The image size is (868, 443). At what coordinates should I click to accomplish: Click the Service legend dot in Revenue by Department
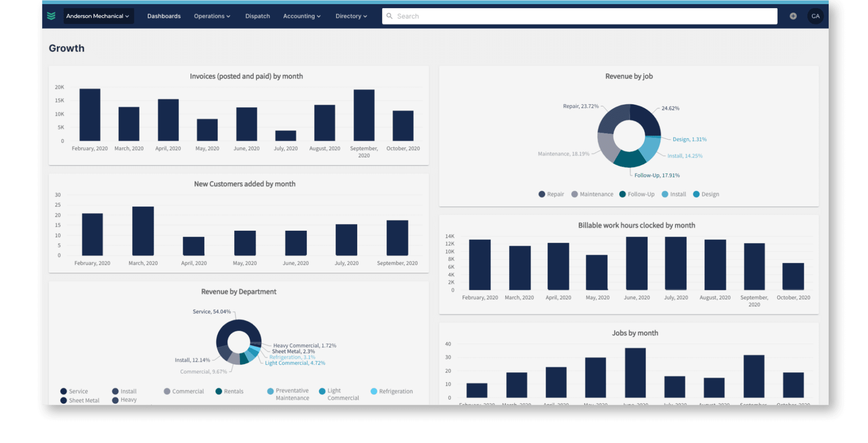[63, 391]
